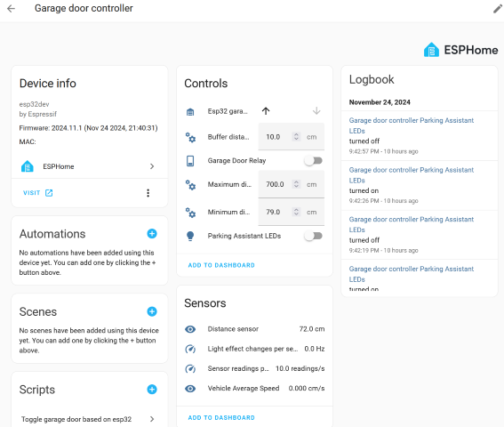Image resolution: width=504 pixels, height=427 pixels.
Task: Adjust Maximum distance stepper arrows
Action: pyautogui.click(x=296, y=184)
